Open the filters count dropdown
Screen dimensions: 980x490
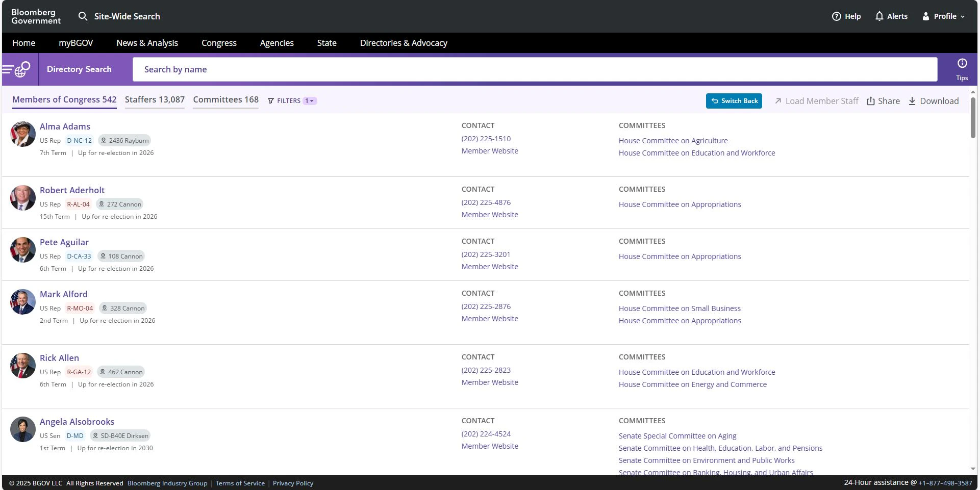coord(310,101)
